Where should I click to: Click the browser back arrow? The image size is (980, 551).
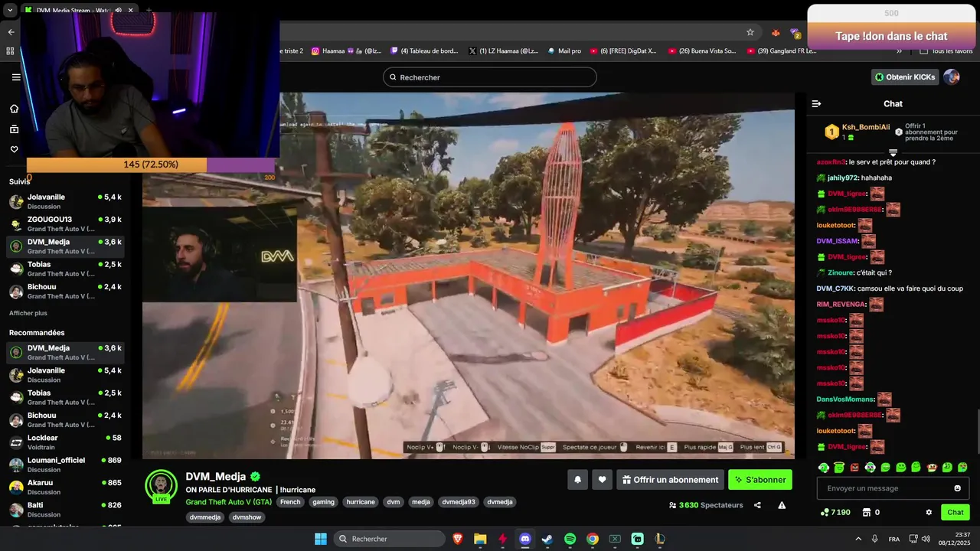tap(11, 32)
